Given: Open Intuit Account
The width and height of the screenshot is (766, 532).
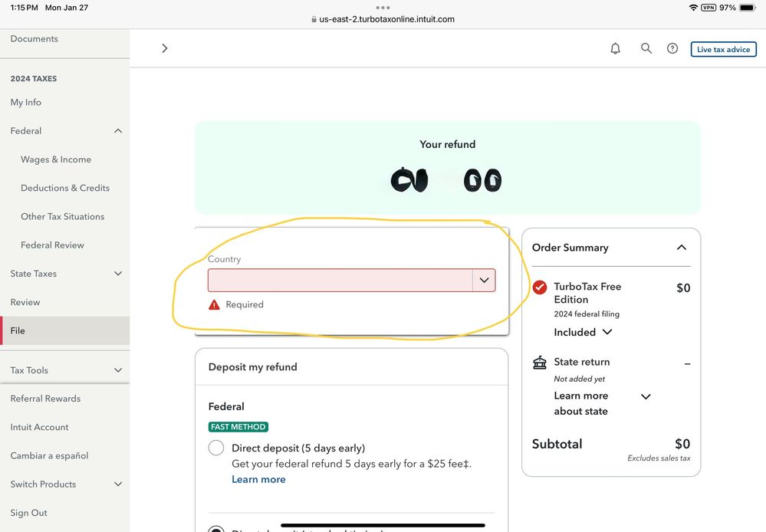Looking at the screenshot, I should pos(40,427).
